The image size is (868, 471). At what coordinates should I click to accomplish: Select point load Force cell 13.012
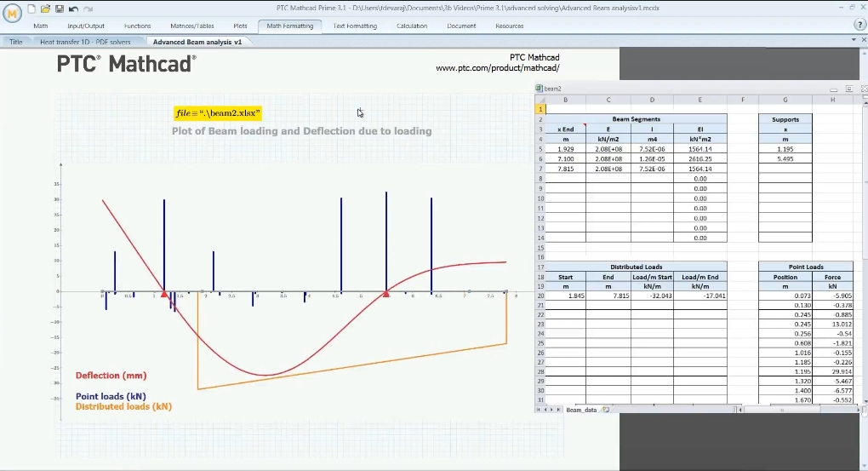pos(832,325)
